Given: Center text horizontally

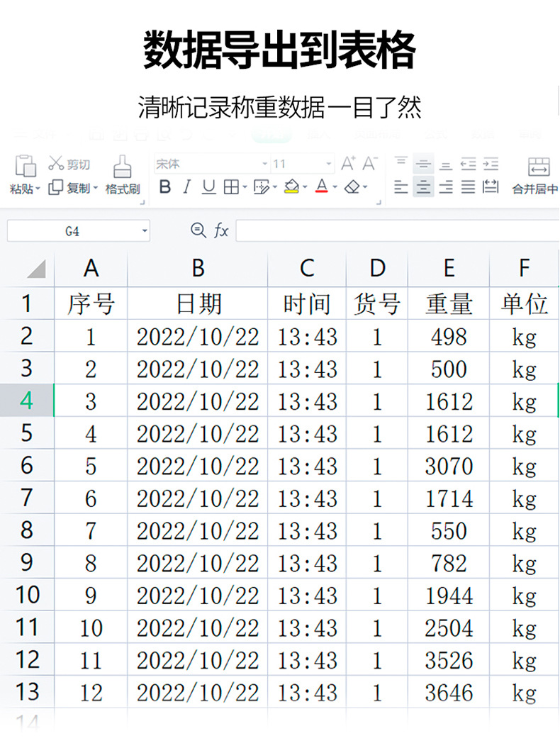Looking at the screenshot, I should coord(423,187).
